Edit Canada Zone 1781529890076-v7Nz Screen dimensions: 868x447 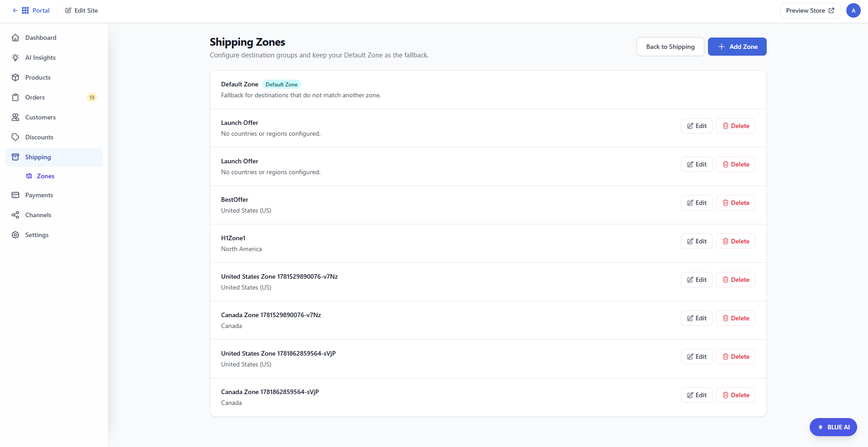click(x=696, y=318)
